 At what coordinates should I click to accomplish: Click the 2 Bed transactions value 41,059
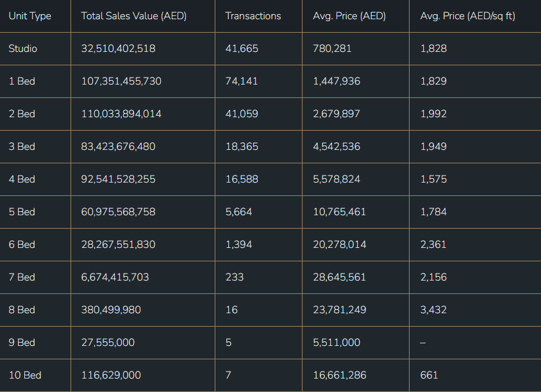(x=242, y=114)
